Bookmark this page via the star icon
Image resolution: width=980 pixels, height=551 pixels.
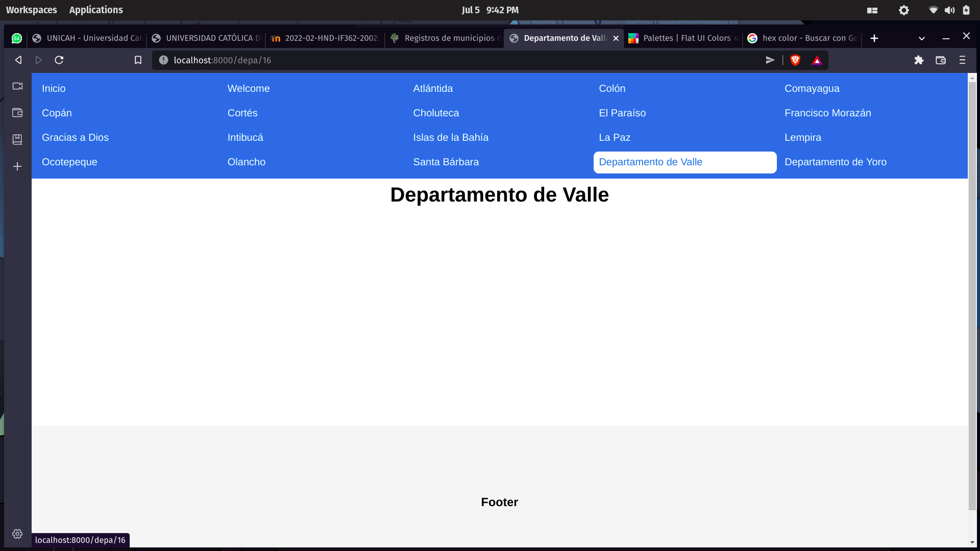point(138,60)
